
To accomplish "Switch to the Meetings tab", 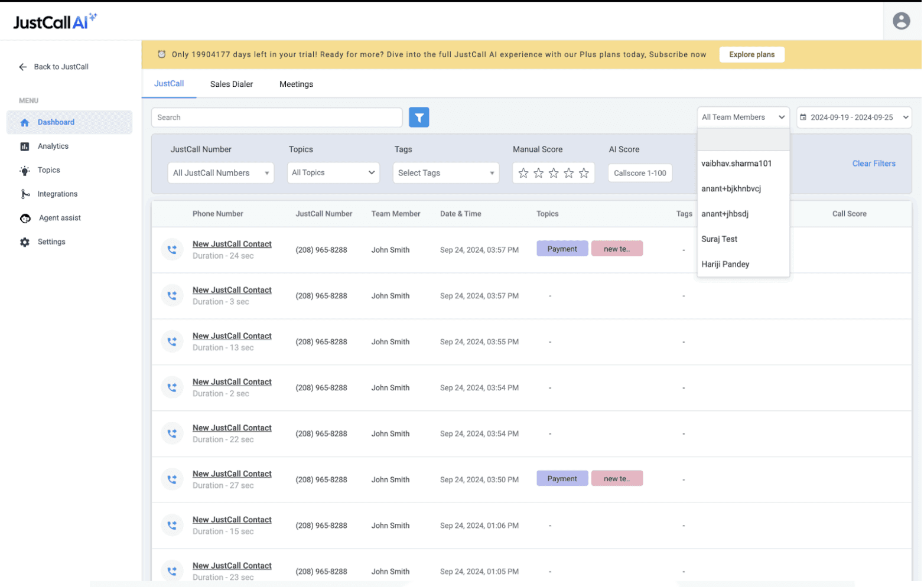I will pos(297,84).
